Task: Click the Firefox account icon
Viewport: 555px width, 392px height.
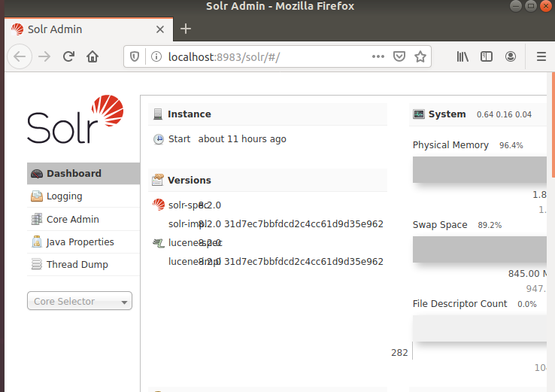Action: pyautogui.click(x=511, y=56)
